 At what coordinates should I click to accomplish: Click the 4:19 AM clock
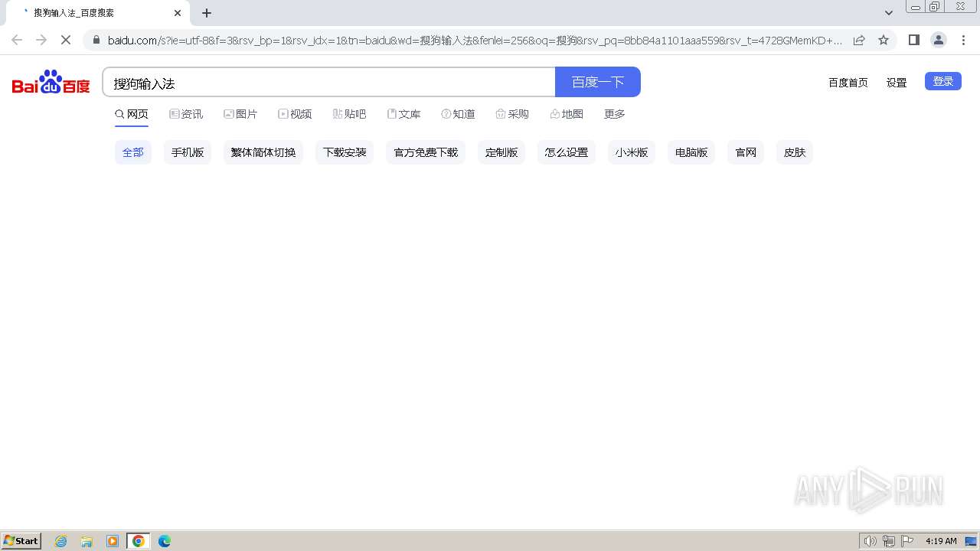941,541
